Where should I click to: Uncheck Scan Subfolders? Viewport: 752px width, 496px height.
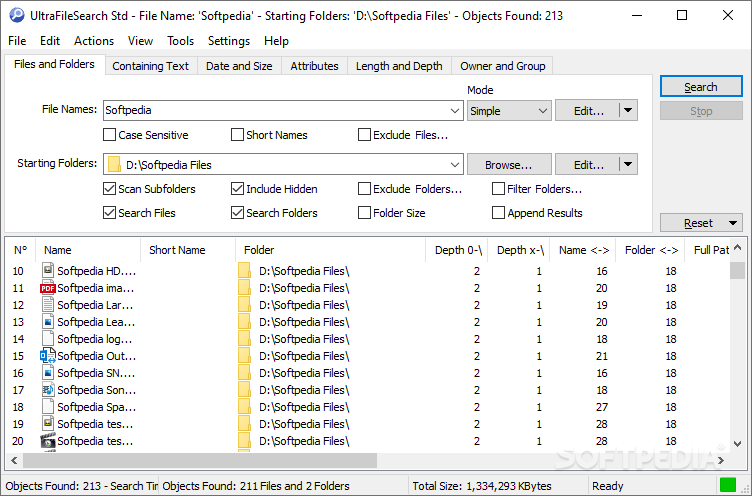coord(109,189)
